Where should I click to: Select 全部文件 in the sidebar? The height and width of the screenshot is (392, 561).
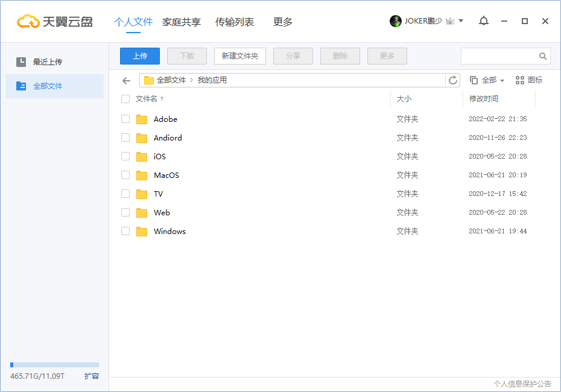coord(54,86)
